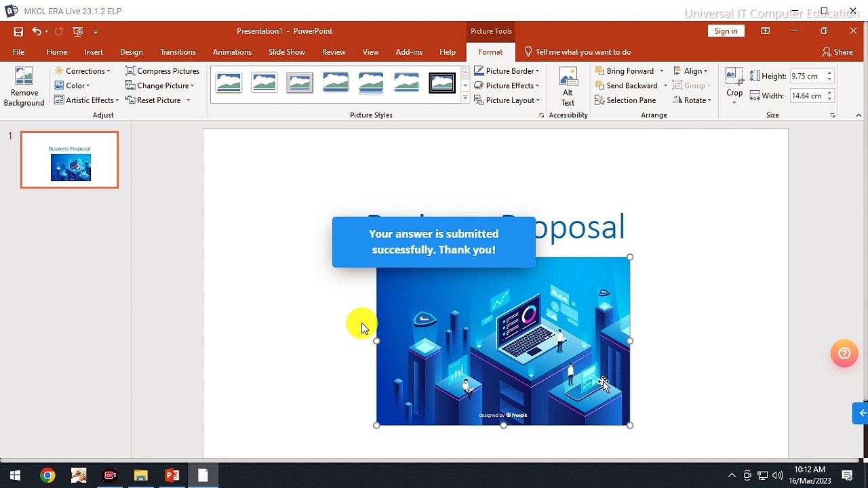868x488 pixels.
Task: Decrease picture width with down stepper
Action: (x=829, y=100)
